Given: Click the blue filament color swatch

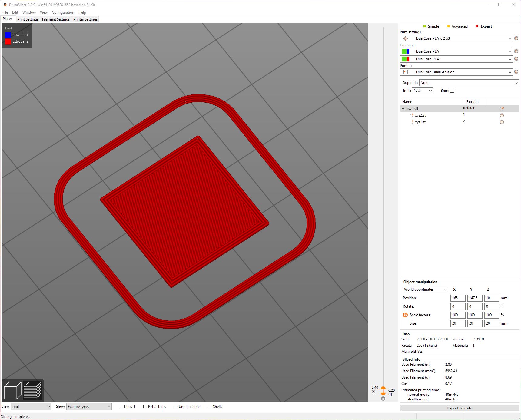Looking at the screenshot, I should (x=408, y=51).
